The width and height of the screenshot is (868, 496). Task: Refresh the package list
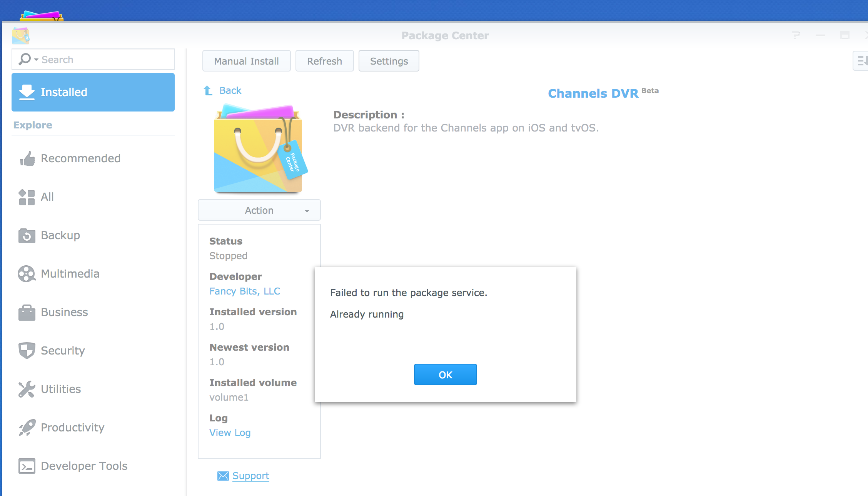click(324, 61)
